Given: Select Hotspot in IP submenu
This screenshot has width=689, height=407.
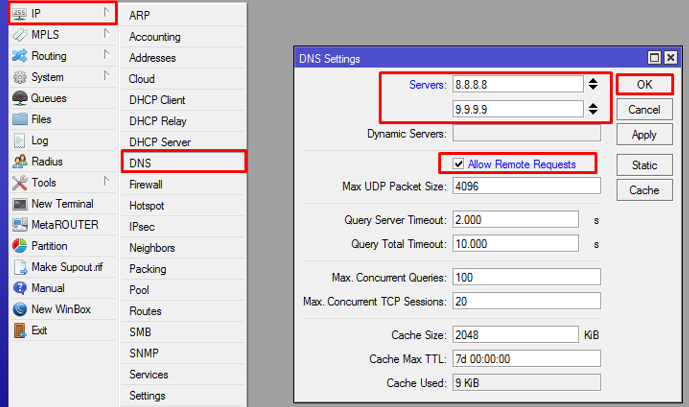Looking at the screenshot, I should pyautogui.click(x=183, y=205).
